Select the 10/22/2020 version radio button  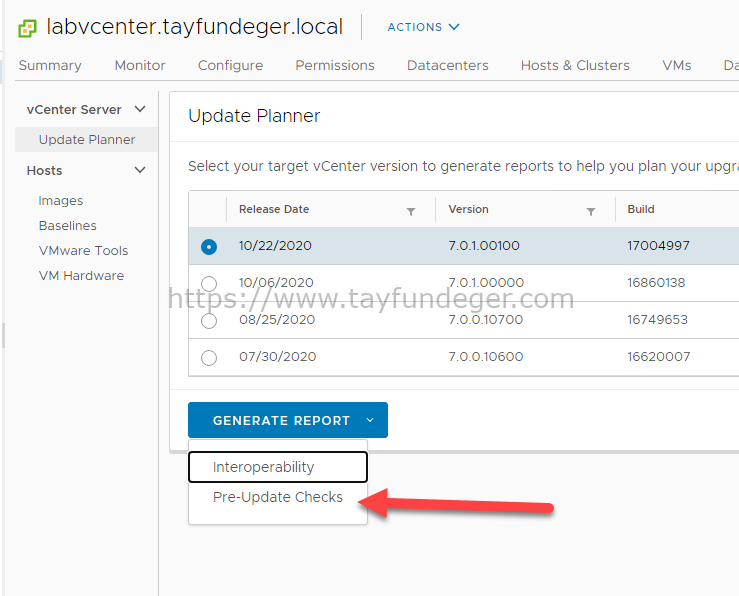pyautogui.click(x=209, y=246)
